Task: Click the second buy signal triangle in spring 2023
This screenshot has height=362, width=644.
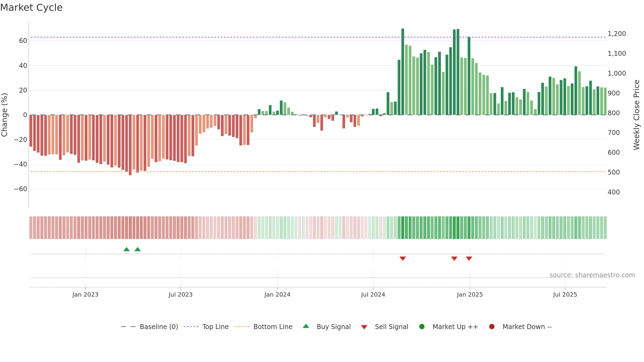Action: [138, 249]
